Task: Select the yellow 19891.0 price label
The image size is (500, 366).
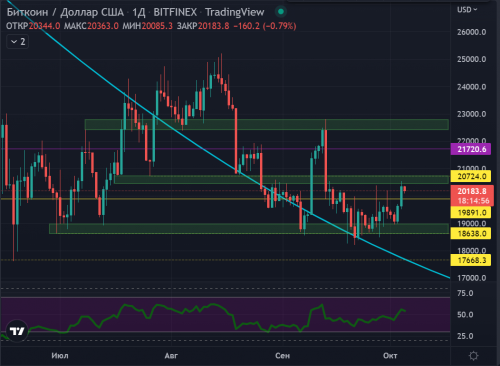Action: click(471, 212)
